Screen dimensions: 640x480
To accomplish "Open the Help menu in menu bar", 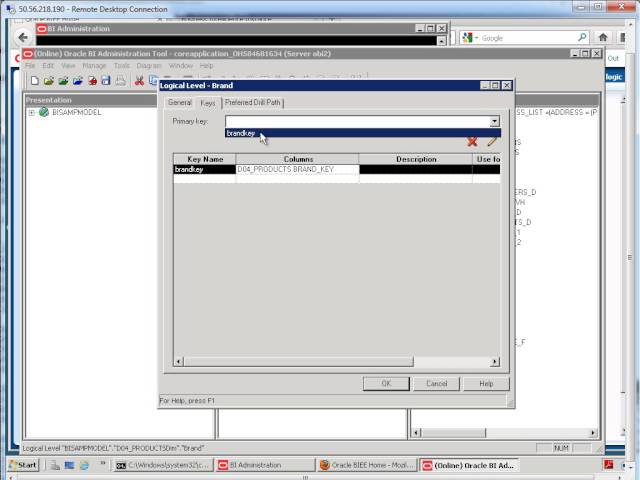I will (x=207, y=66).
